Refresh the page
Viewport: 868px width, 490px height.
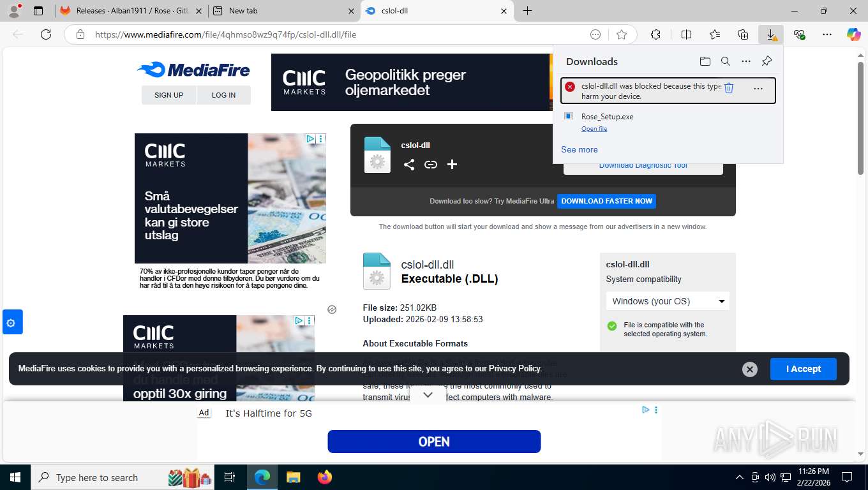46,34
